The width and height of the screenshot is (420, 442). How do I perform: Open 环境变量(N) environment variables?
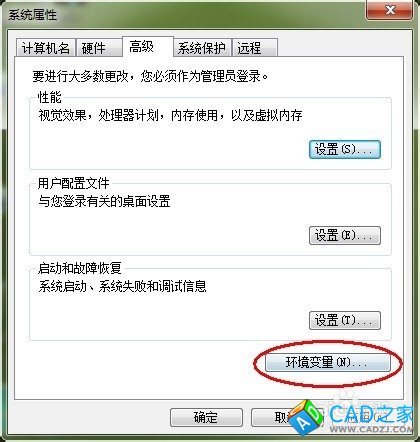tap(328, 363)
